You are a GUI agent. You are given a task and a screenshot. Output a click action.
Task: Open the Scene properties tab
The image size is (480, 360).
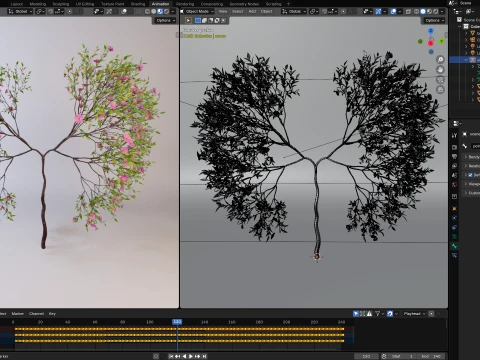(454, 175)
